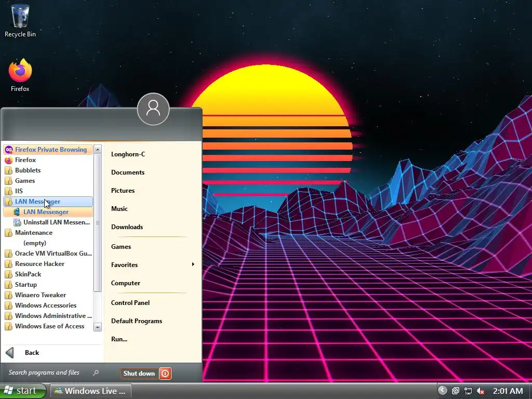Screen dimensions: 532x399
Task: Open Games in the right pane
Action: pos(121,247)
